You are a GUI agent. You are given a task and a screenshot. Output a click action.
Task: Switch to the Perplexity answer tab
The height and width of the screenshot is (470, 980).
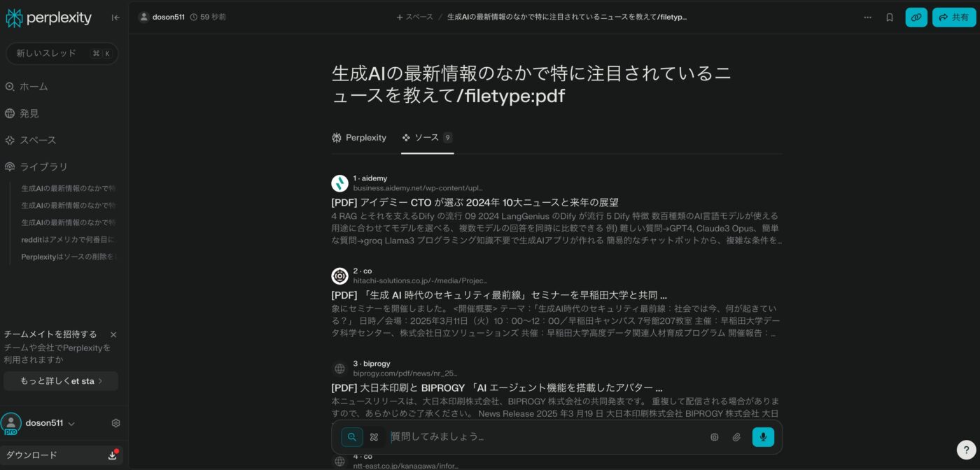[359, 138]
